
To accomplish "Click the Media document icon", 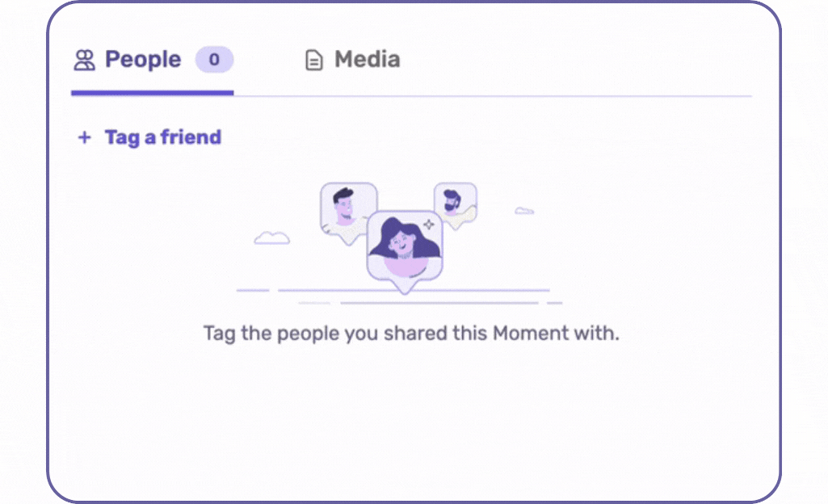I will [x=313, y=60].
